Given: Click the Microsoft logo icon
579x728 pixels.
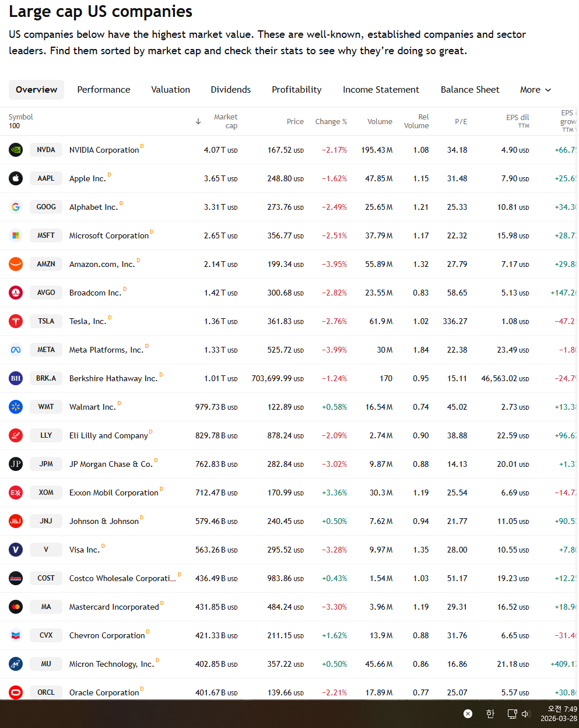Looking at the screenshot, I should coord(16,235).
